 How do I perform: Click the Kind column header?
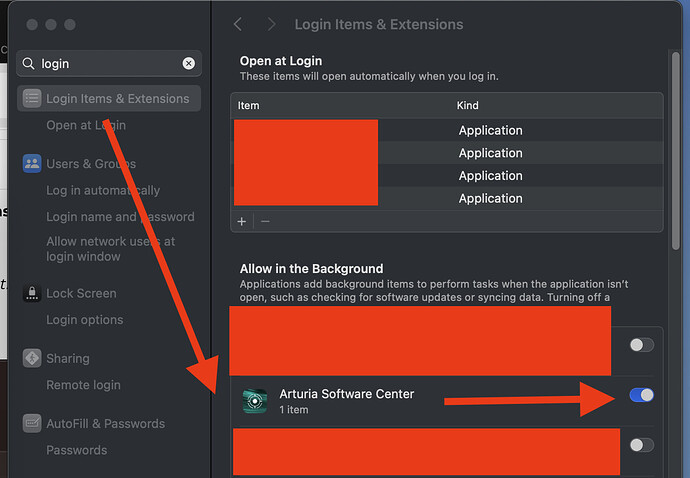pos(467,106)
